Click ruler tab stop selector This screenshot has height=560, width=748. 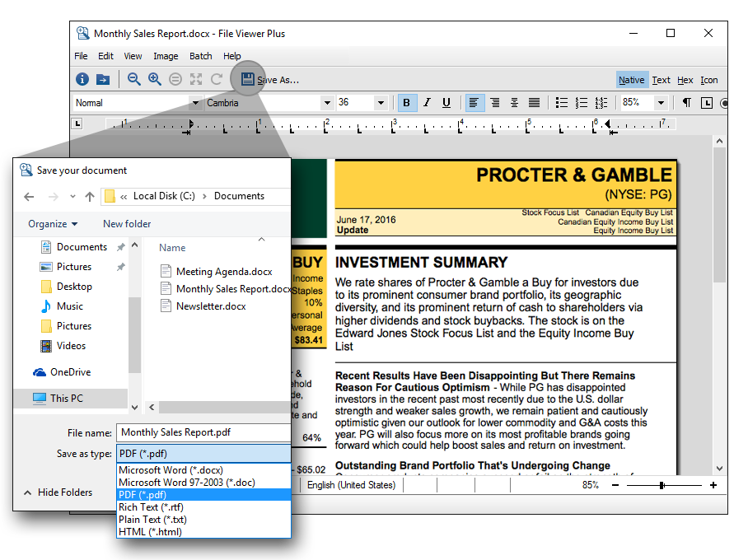click(x=77, y=124)
